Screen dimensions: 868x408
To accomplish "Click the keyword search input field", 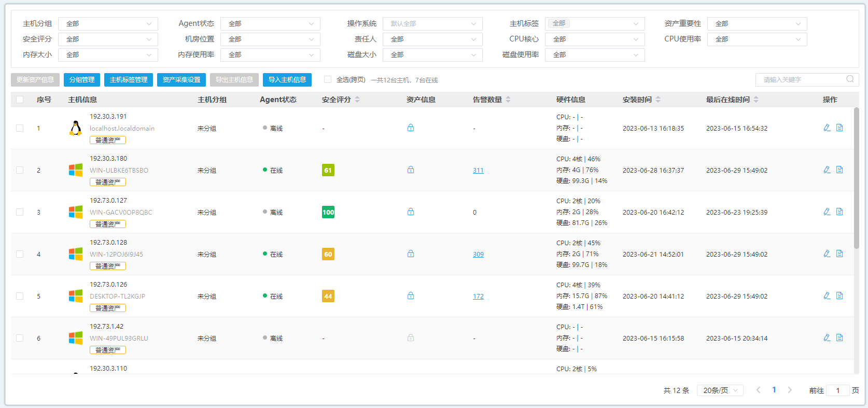I will click(x=801, y=80).
